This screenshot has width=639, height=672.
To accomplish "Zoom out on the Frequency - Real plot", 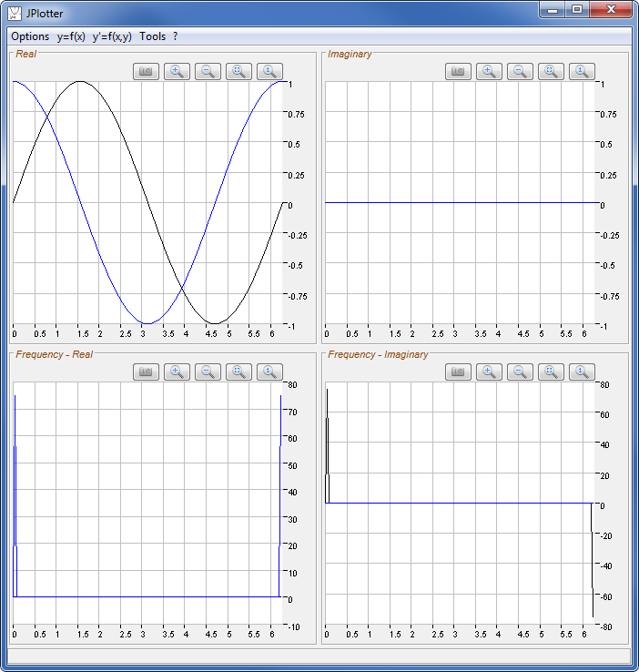I will 208,371.
